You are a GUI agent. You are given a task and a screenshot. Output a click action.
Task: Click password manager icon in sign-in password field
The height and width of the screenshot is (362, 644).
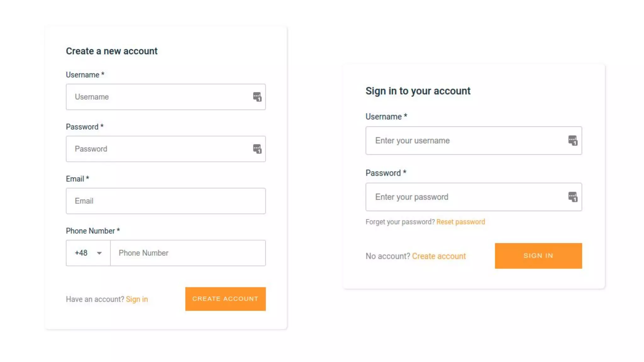pyautogui.click(x=572, y=197)
